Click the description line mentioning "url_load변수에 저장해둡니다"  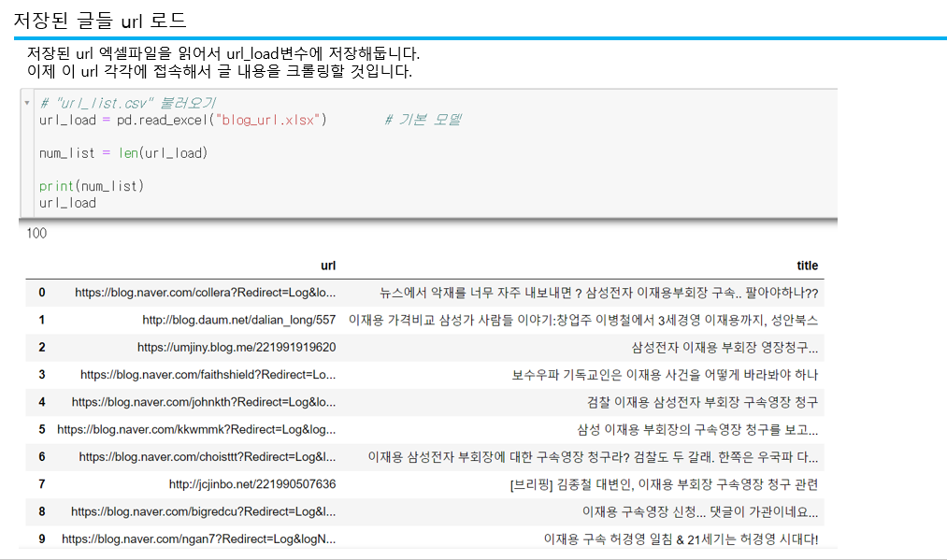223,53
